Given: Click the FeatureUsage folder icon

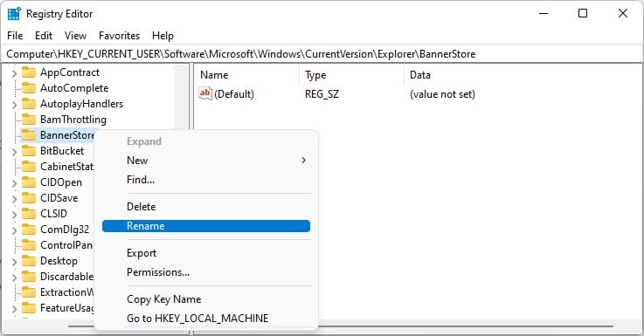Looking at the screenshot, I should (x=28, y=308).
